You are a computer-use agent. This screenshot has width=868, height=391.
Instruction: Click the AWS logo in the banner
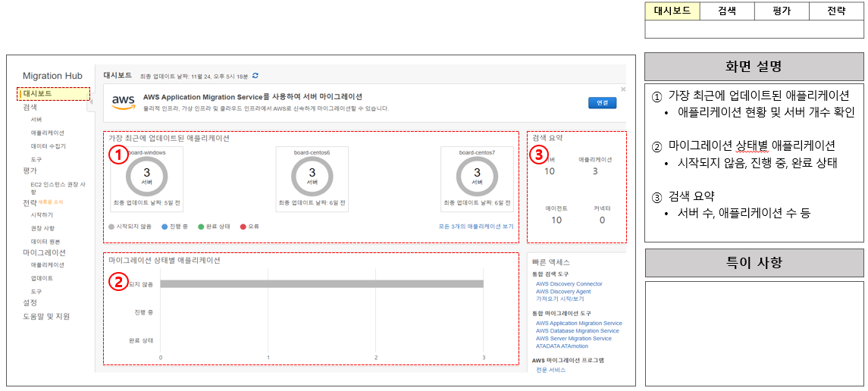123,102
